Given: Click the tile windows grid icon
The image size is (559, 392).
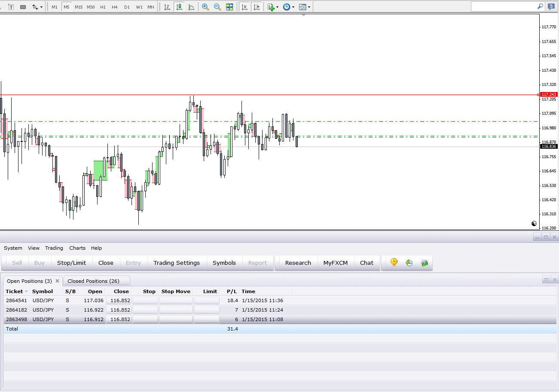Looking at the screenshot, I should pos(229,7).
